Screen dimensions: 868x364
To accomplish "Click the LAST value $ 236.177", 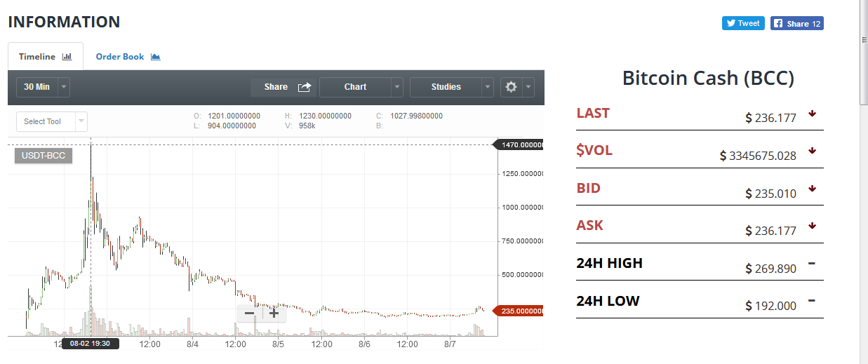I will [x=770, y=118].
